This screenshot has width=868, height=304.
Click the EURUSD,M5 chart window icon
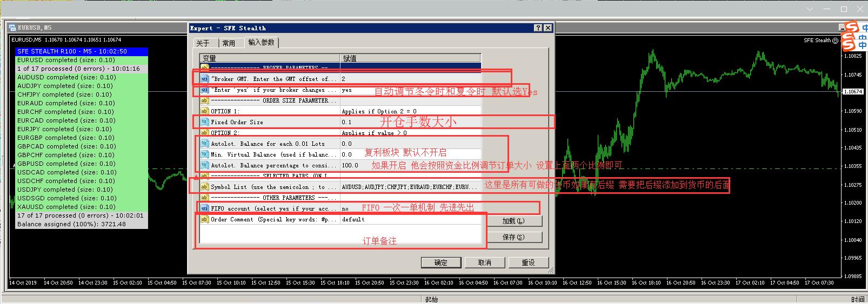coord(12,28)
